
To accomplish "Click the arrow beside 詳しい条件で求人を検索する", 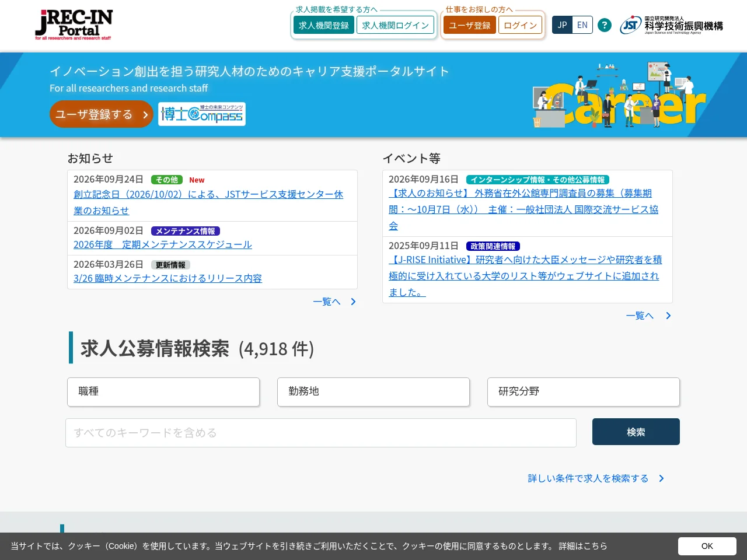I will (x=661, y=478).
